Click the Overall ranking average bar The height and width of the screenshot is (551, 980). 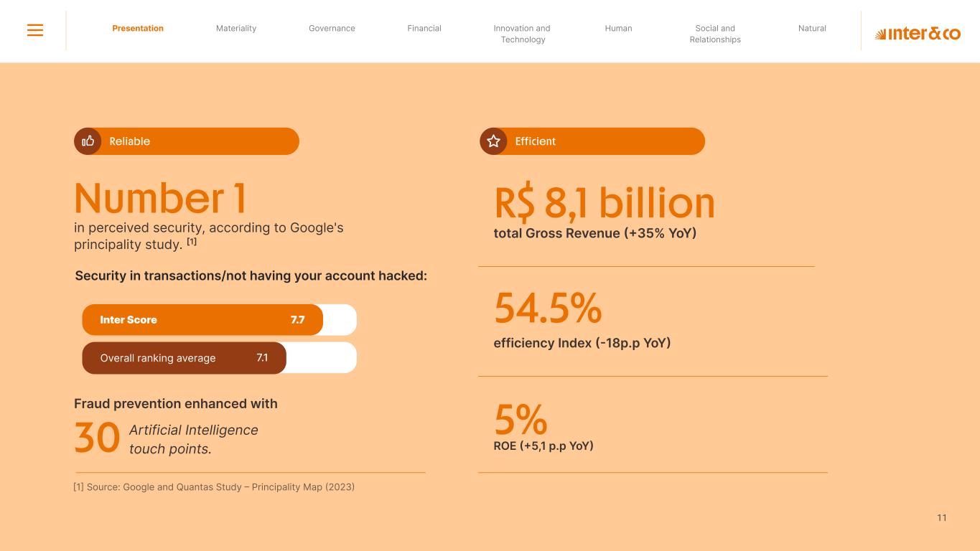coord(184,358)
